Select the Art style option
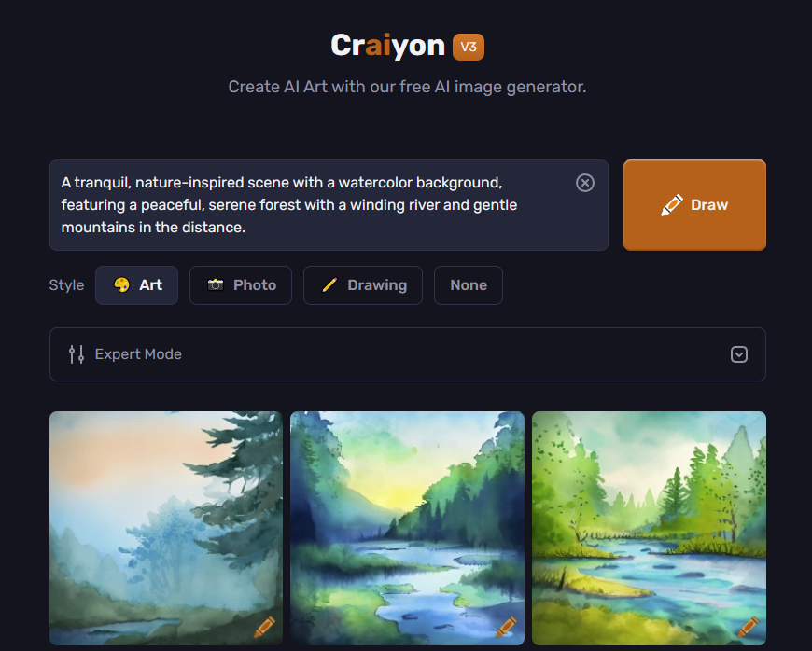This screenshot has width=812, height=651. (x=136, y=285)
